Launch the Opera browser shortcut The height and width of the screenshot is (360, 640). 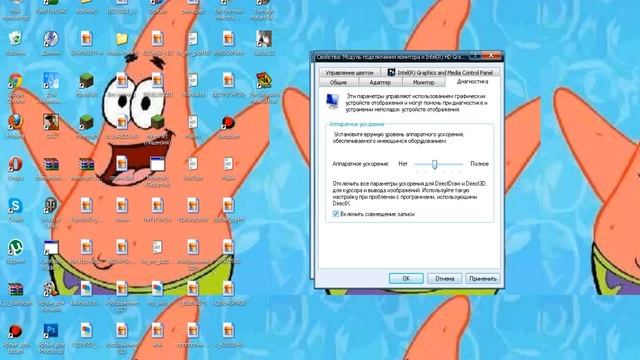[x=16, y=164]
